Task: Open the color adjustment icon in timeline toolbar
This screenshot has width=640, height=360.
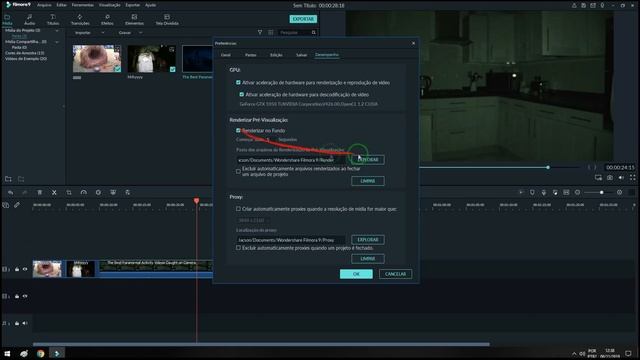Action: click(x=98, y=192)
